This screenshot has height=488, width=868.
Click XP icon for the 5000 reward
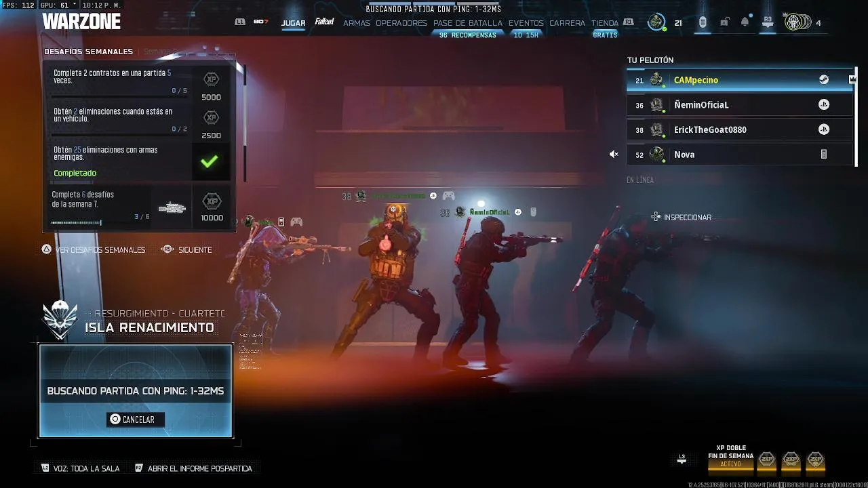coord(211,79)
